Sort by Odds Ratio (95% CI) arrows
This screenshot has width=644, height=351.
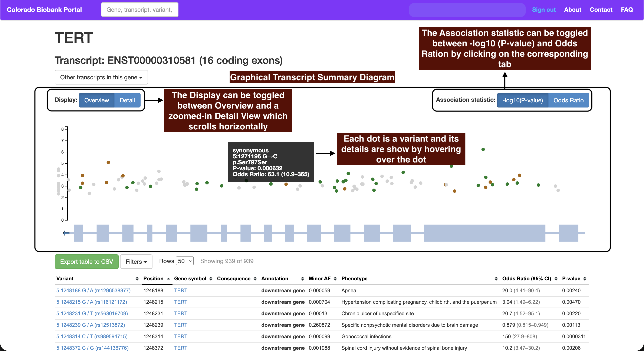pyautogui.click(x=556, y=279)
